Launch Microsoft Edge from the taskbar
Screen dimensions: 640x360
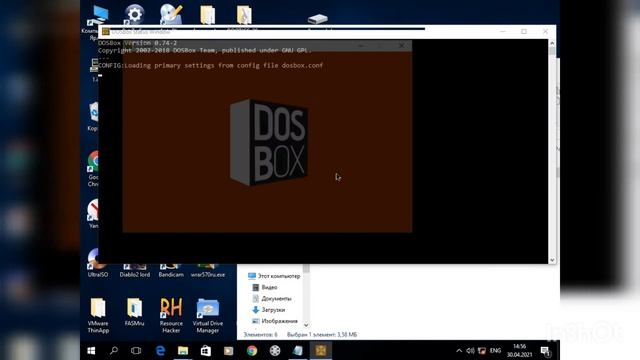(160, 351)
